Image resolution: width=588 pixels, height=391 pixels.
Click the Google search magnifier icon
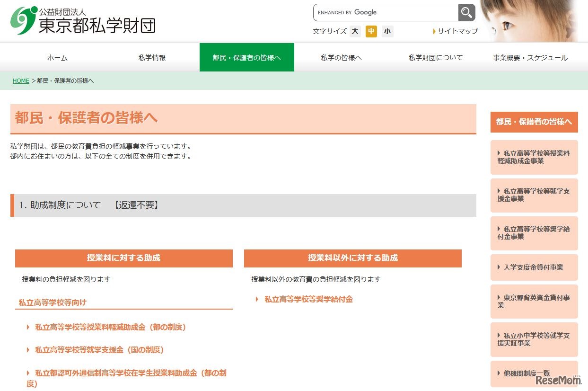point(466,12)
